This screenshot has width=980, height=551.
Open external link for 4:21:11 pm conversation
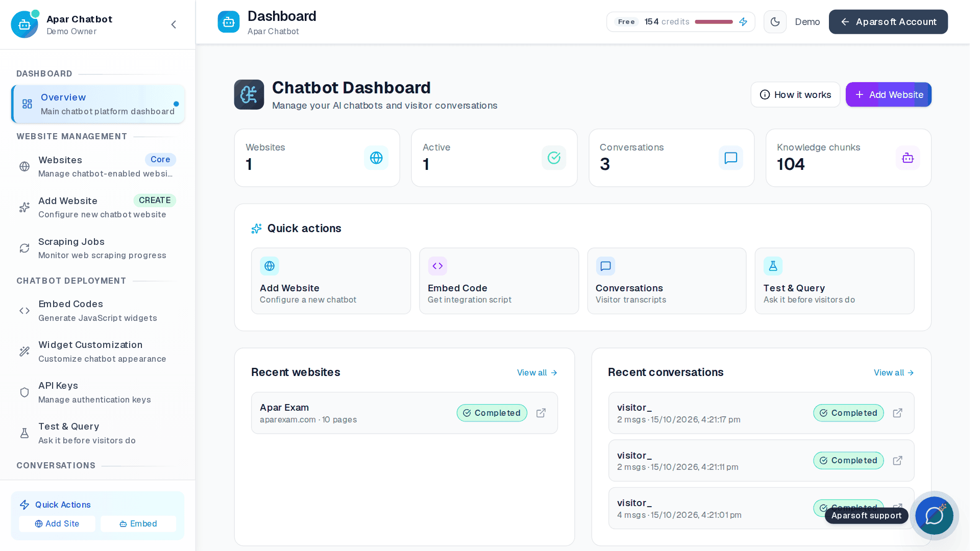click(x=898, y=460)
